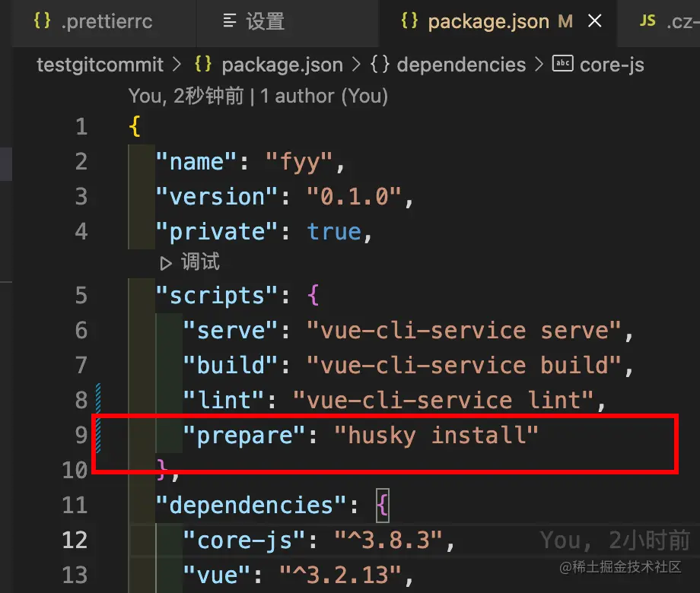Click the git blame author code lens
The height and width of the screenshot is (593, 700).
click(258, 96)
